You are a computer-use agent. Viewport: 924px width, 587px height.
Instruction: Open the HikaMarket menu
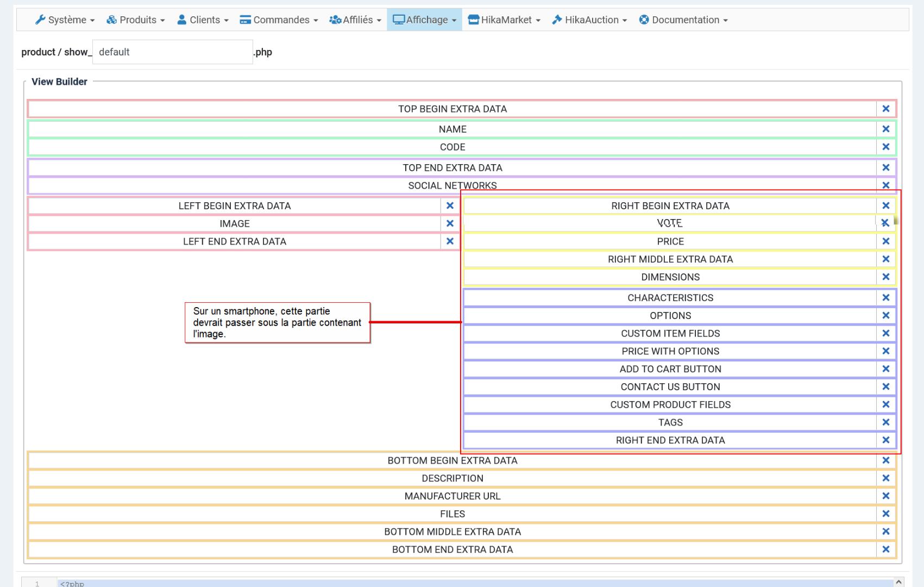505,20
